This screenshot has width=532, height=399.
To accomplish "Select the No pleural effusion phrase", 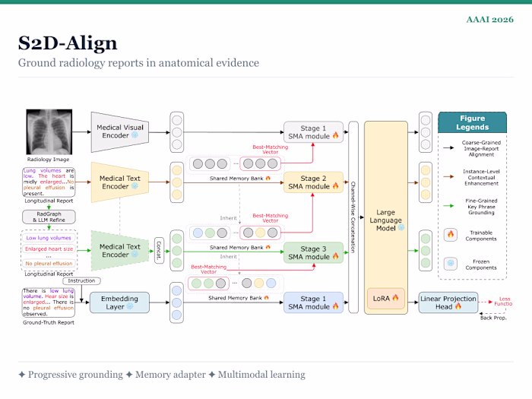I will pos(49,263).
